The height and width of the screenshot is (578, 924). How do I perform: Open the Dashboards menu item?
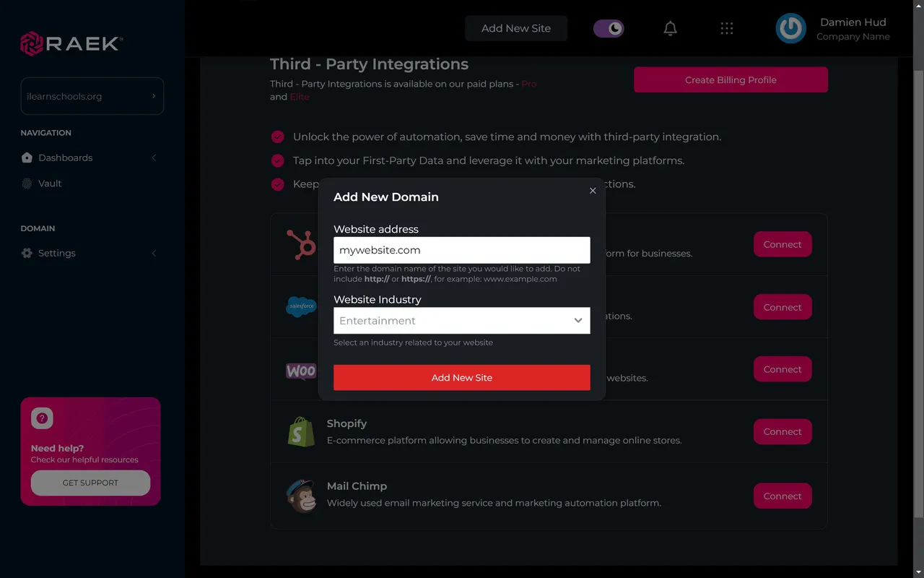(66, 158)
